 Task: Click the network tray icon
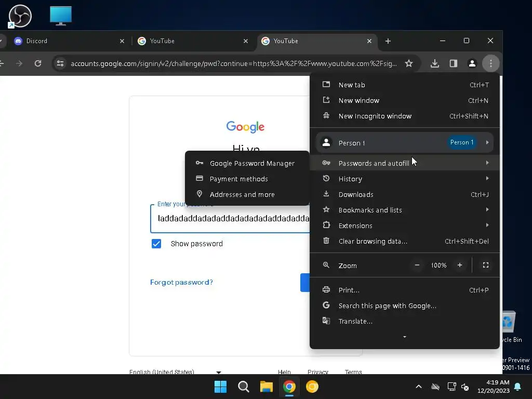click(x=451, y=387)
